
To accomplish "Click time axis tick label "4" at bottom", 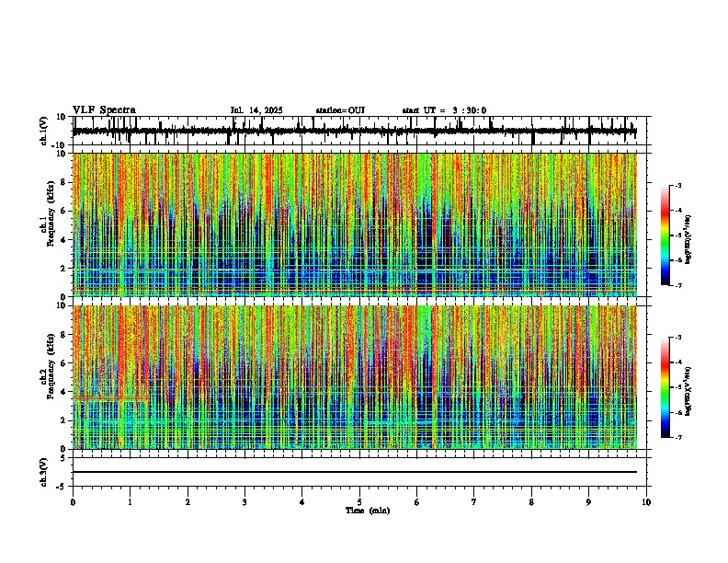I will (x=302, y=502).
